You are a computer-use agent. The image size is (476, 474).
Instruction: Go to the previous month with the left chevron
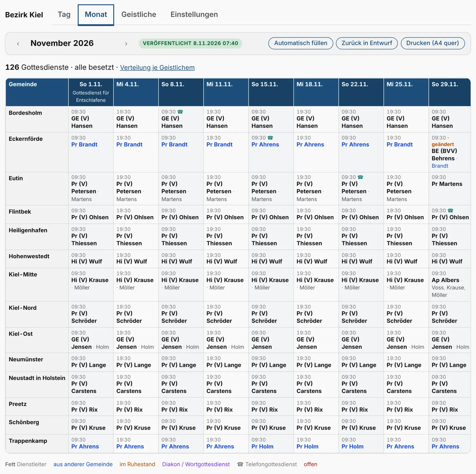[18, 44]
